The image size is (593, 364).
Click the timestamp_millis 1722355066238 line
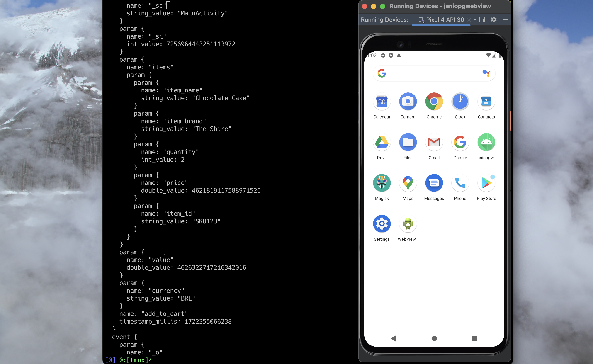(175, 321)
